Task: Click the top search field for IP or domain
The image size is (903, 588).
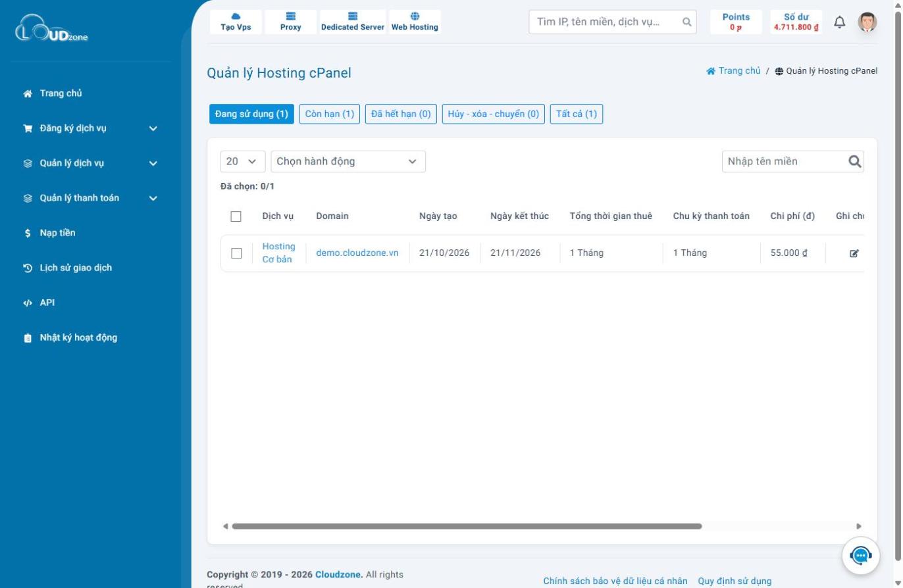Action: pyautogui.click(x=613, y=22)
